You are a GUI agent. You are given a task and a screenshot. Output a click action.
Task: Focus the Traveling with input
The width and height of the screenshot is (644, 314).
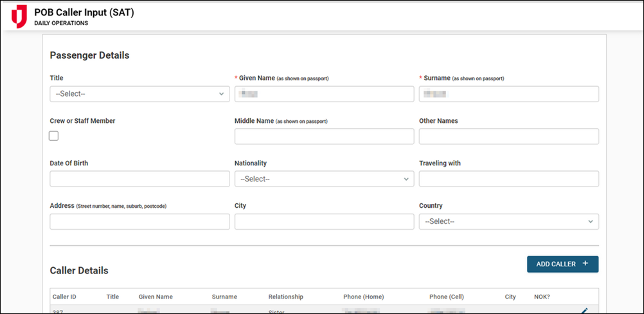coord(508,179)
